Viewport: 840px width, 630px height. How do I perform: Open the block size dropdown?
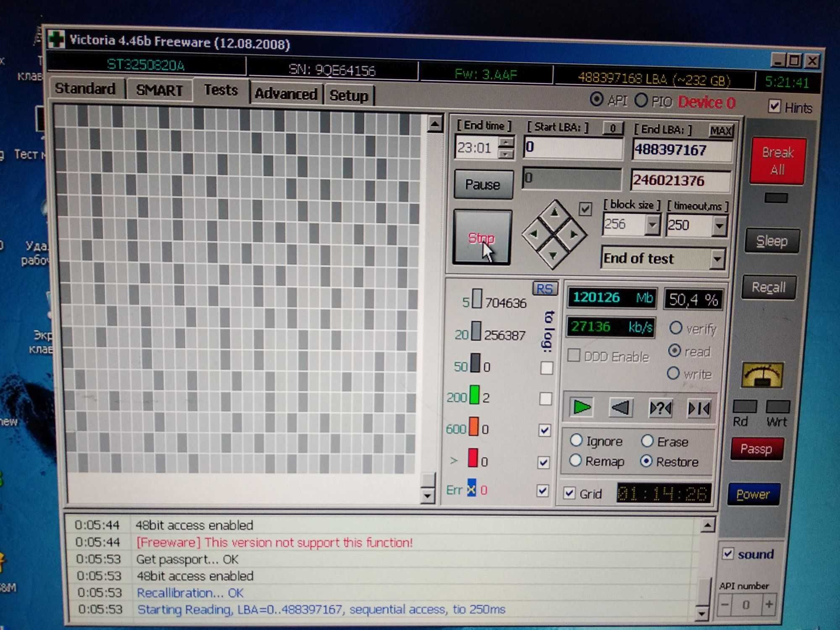pos(652,225)
